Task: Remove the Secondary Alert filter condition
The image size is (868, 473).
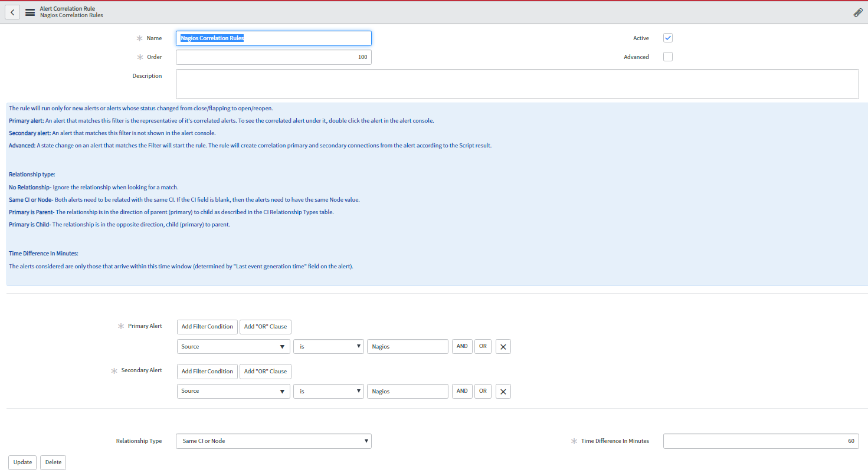Action: (x=503, y=392)
